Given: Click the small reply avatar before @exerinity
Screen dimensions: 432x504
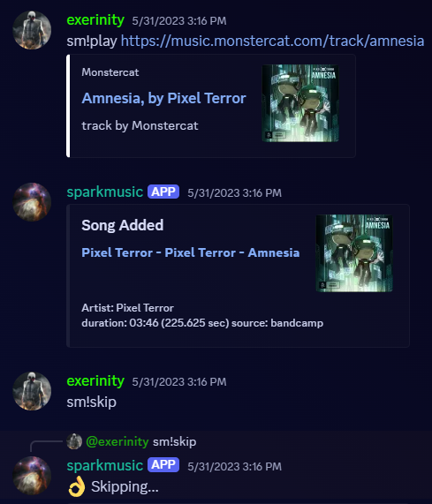Looking at the screenshot, I should [74, 441].
